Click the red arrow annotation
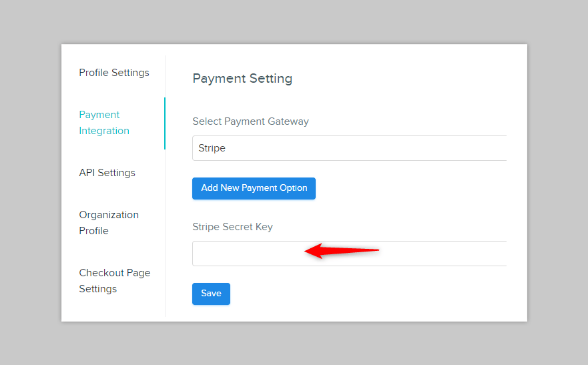 pyautogui.click(x=342, y=251)
